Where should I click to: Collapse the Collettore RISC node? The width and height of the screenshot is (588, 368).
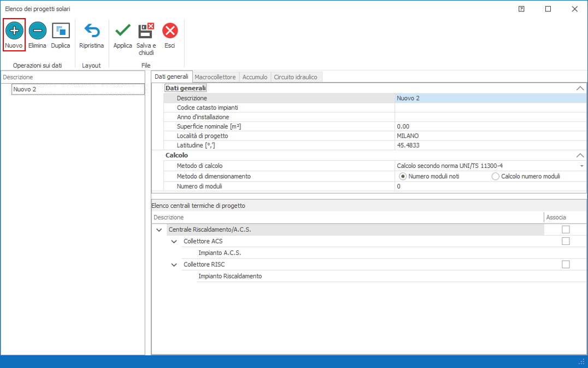174,265
